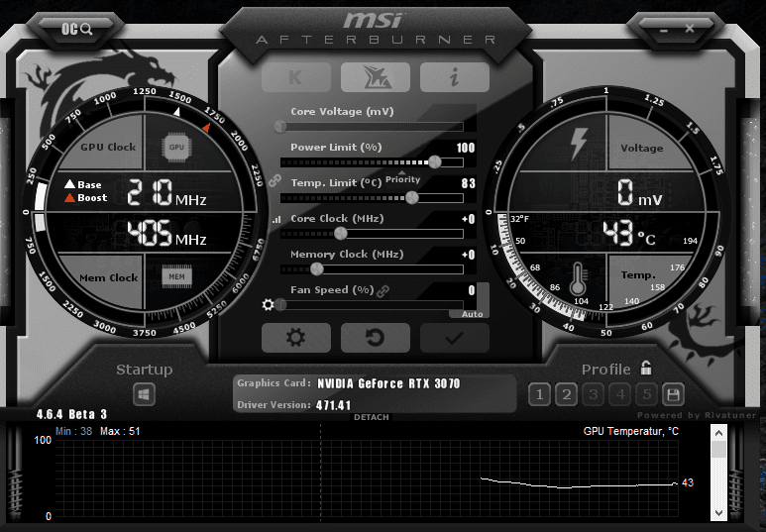Image resolution: width=766 pixels, height=532 pixels.
Task: Click the 405 MHz memory clock readout
Action: 166,233
